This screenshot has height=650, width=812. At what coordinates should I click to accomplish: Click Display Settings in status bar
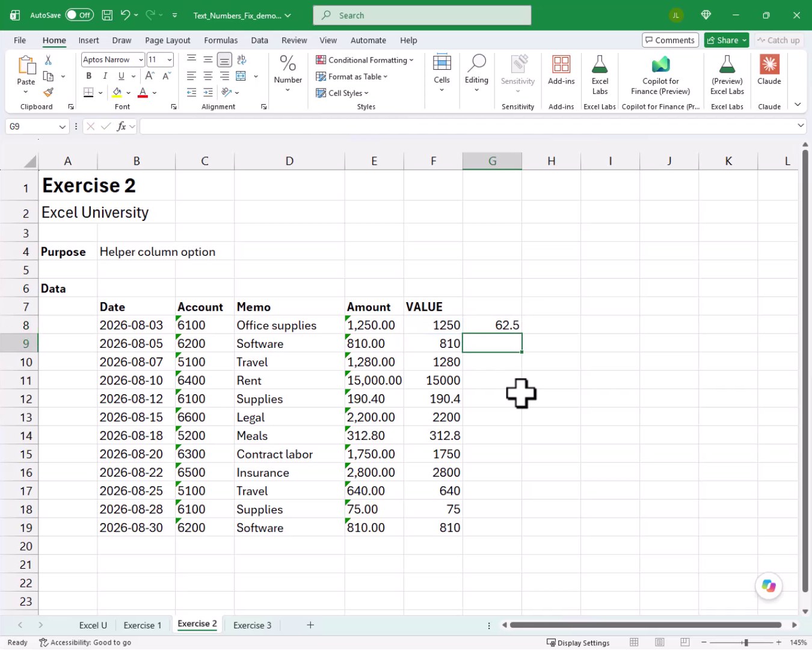[x=578, y=643]
